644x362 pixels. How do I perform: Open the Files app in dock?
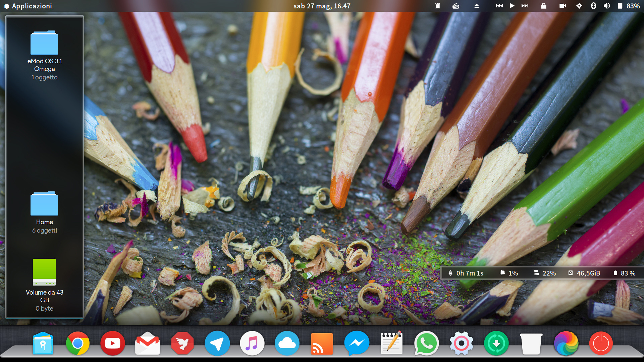click(43, 343)
